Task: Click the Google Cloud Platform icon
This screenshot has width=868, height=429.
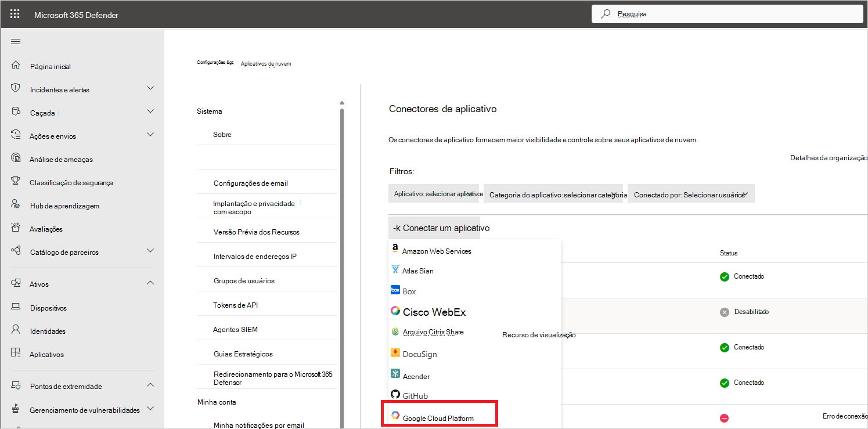Action: (395, 416)
